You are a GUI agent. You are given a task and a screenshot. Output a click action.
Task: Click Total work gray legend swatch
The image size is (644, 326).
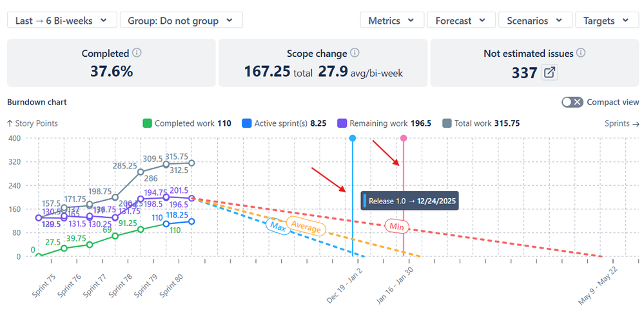click(447, 123)
